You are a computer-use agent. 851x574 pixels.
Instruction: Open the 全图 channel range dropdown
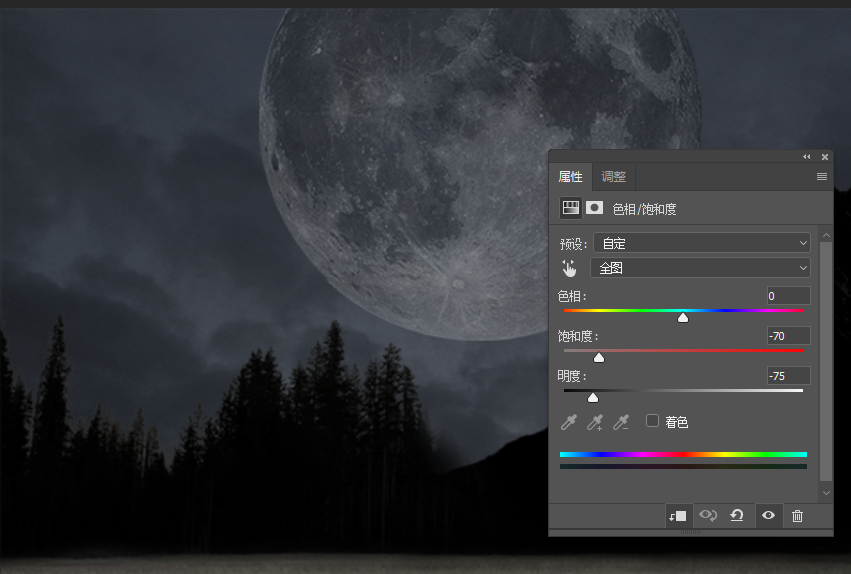(x=700, y=268)
